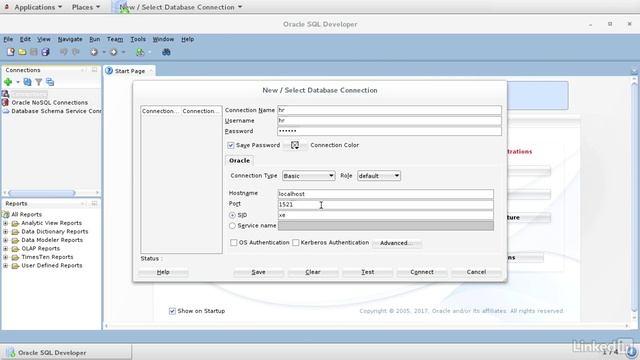
Task: Open the Team menu
Action: 115,39
